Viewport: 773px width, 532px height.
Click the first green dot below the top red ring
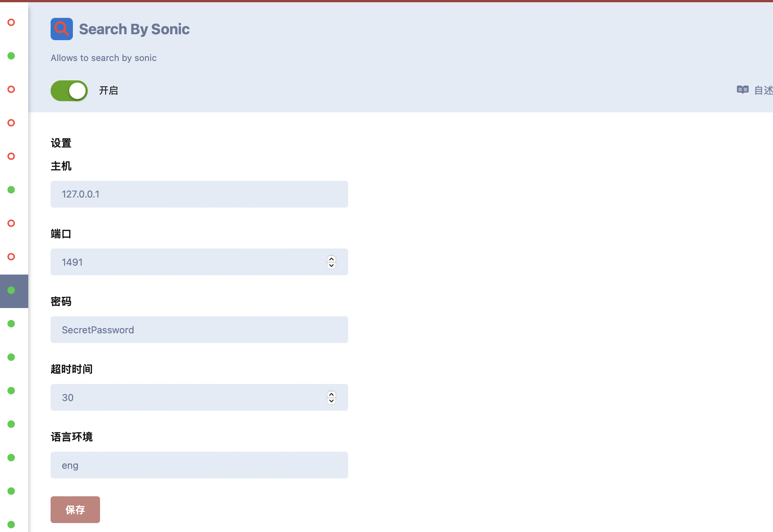(12, 56)
